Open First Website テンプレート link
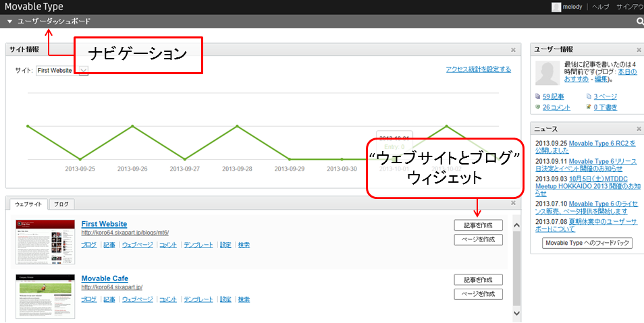 pos(198,245)
